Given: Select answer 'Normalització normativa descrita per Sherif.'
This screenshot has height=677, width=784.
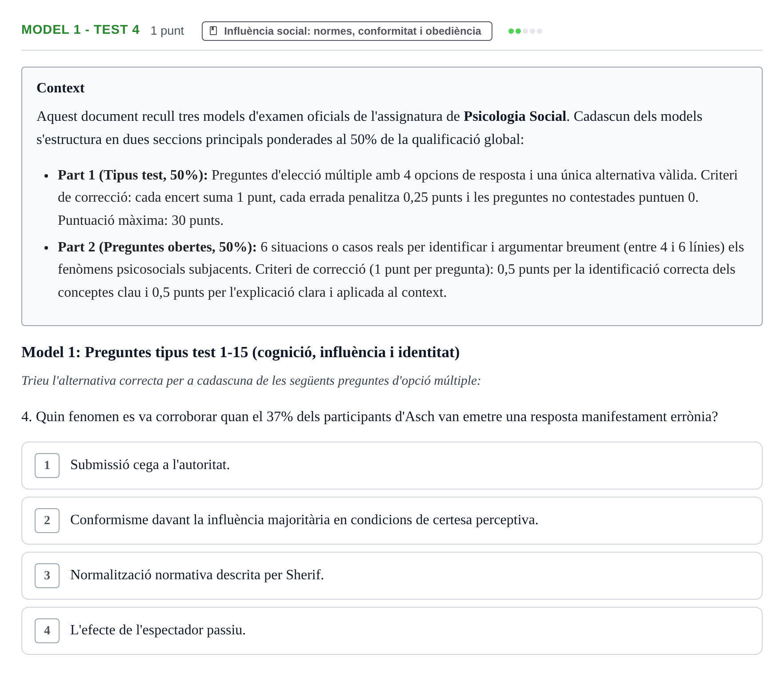Looking at the screenshot, I should [392, 576].
